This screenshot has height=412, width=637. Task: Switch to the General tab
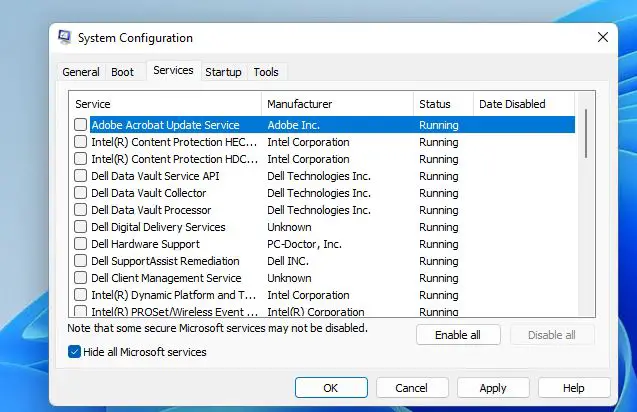(x=81, y=72)
